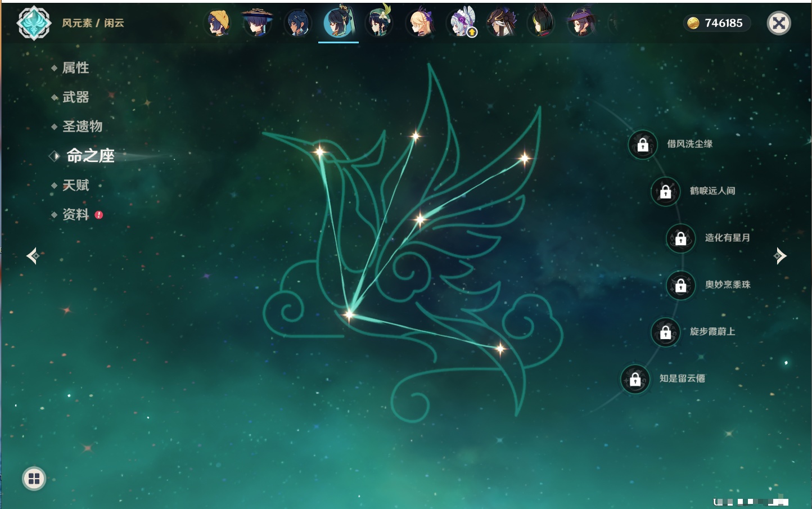The width and height of the screenshot is (812, 509).
Task: Click the gold Mora coin icon
Action: [693, 23]
